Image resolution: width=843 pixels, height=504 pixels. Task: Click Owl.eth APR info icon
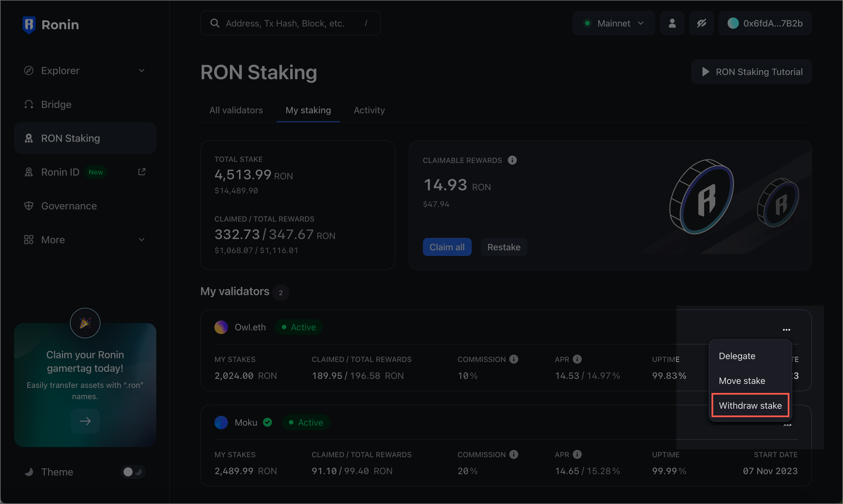coord(577,359)
